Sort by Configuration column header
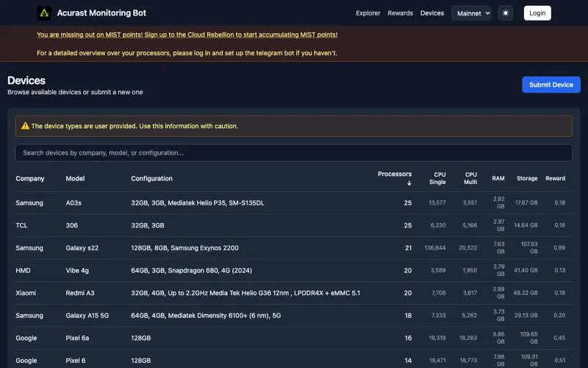Image resolution: width=588 pixels, height=368 pixels. [x=151, y=178]
